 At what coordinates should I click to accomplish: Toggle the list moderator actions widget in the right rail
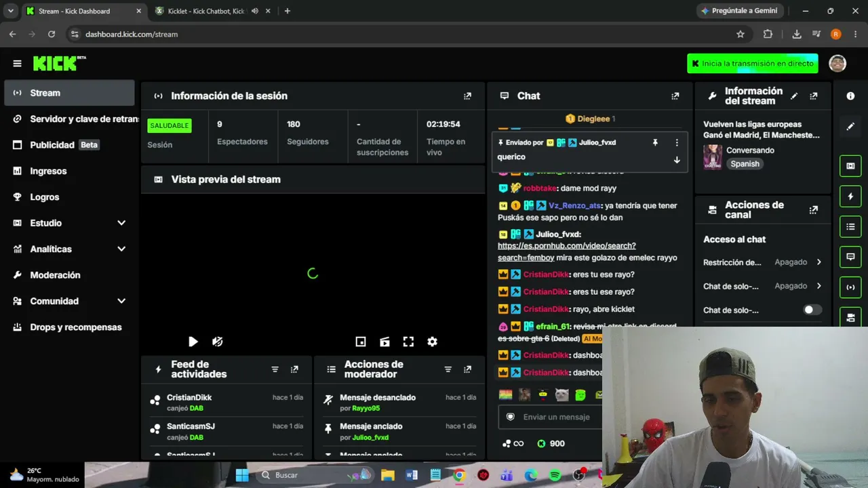(850, 226)
